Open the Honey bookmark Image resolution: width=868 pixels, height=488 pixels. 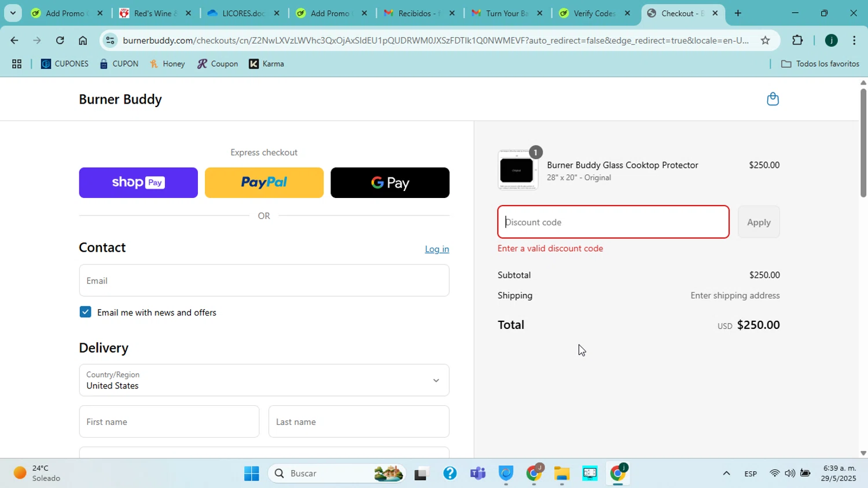tap(167, 64)
